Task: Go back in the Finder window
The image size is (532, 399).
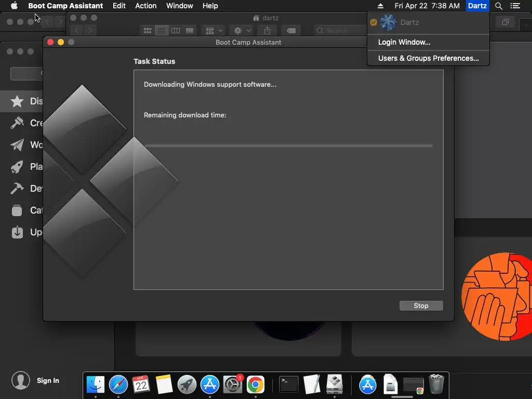Action: click(77, 31)
